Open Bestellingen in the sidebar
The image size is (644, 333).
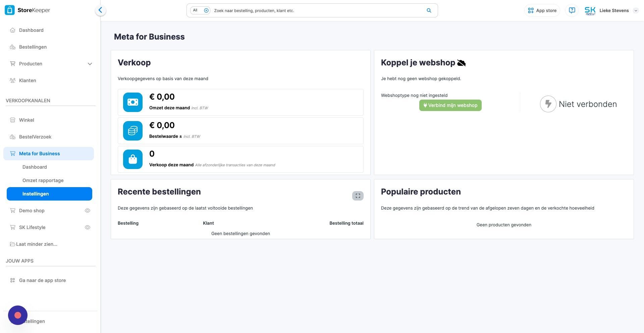(x=33, y=47)
